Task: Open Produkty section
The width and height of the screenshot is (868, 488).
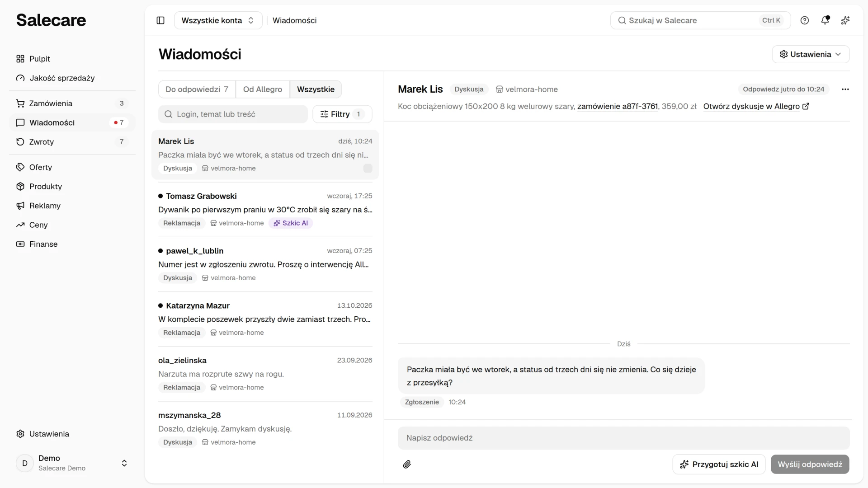Action: (x=72, y=187)
